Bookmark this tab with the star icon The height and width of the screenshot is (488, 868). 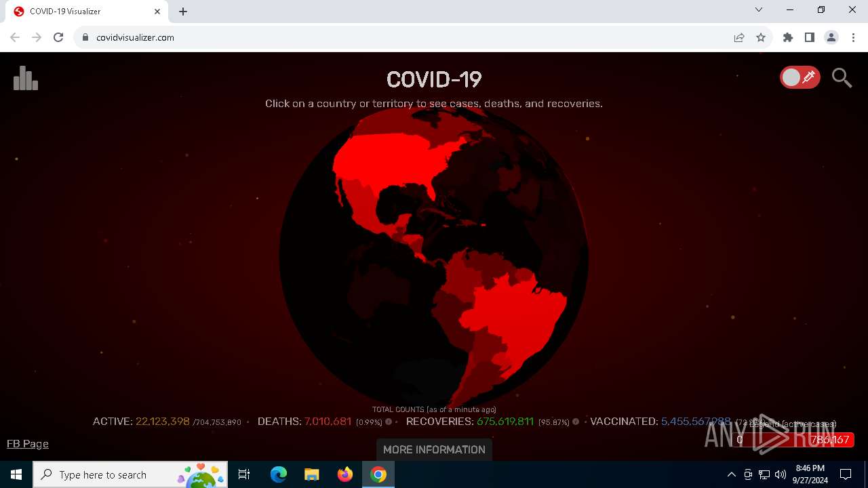tap(761, 37)
